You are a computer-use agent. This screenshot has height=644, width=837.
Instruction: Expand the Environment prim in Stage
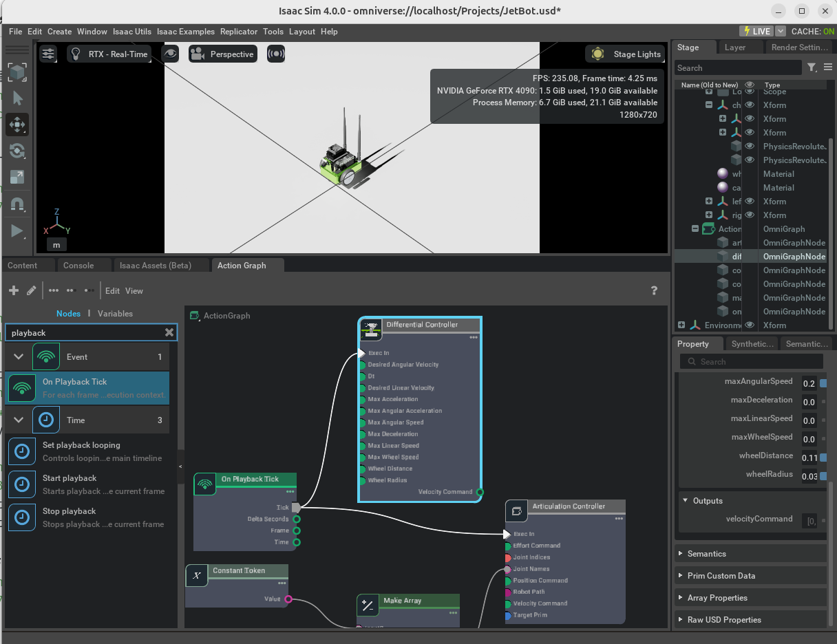681,325
